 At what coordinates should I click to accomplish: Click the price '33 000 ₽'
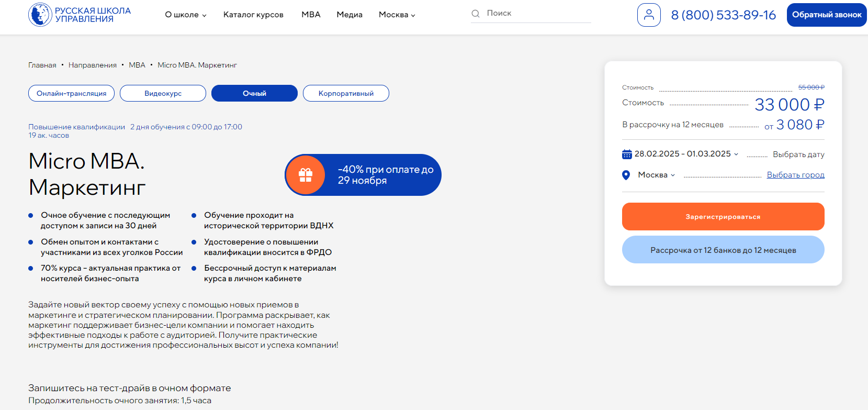[790, 105]
